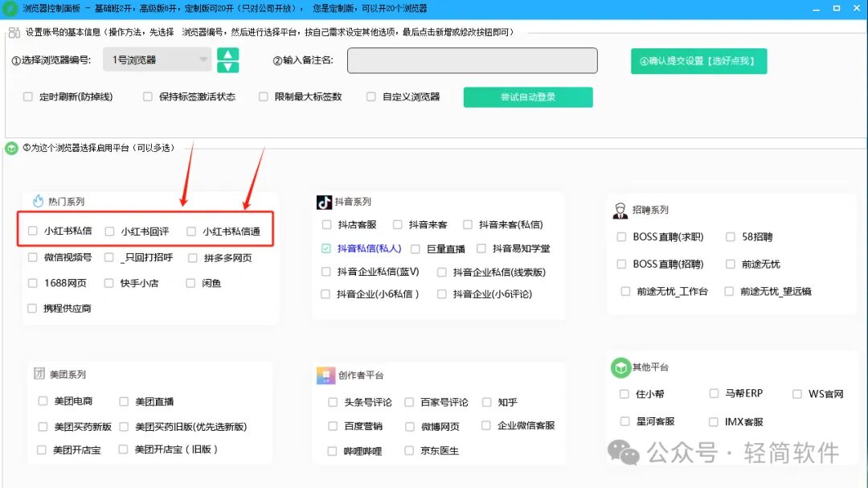
Task: Click the 输入备注名 input field
Action: click(x=473, y=60)
